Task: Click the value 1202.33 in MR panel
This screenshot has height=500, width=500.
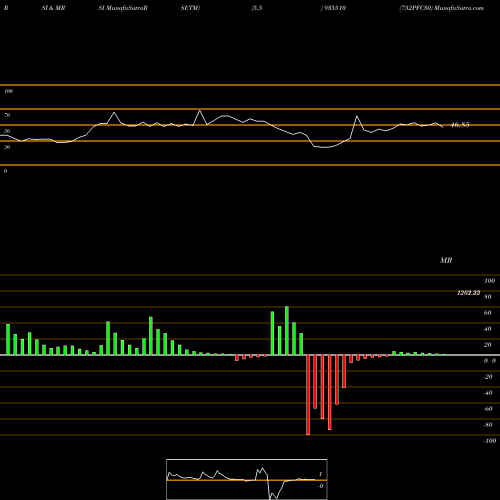Action: 468,293
